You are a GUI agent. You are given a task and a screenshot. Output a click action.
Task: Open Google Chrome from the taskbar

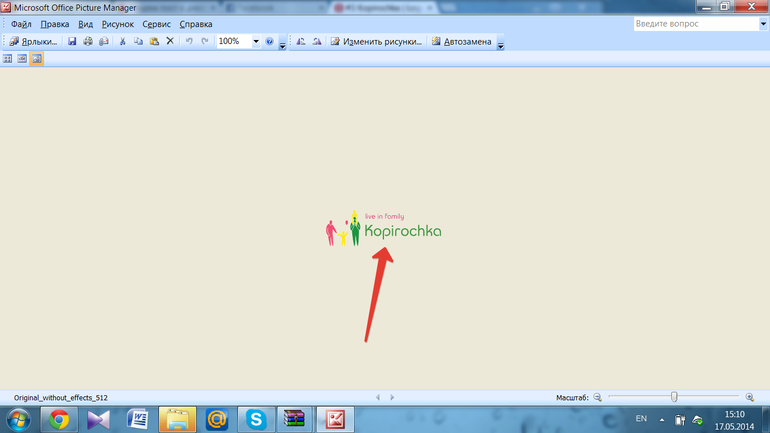pos(58,420)
